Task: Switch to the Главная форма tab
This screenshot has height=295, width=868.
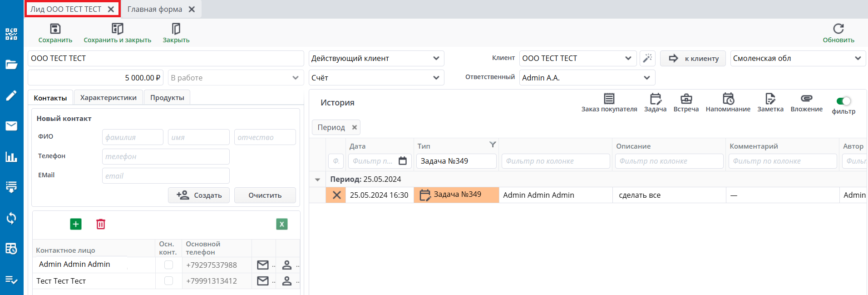Action: tap(155, 9)
